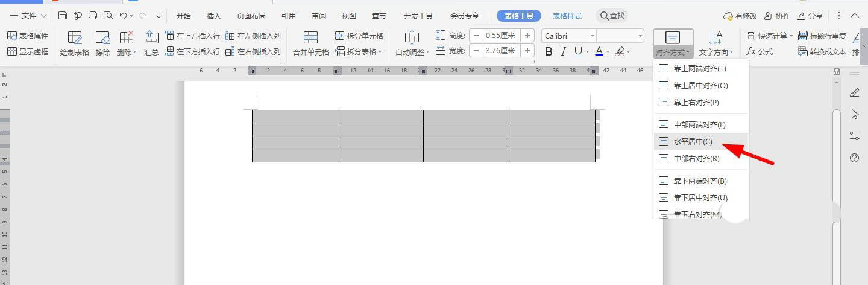Image resolution: width=868 pixels, height=285 pixels.
Task: Collapse the ribbon with the chevron
Action: click(x=855, y=16)
